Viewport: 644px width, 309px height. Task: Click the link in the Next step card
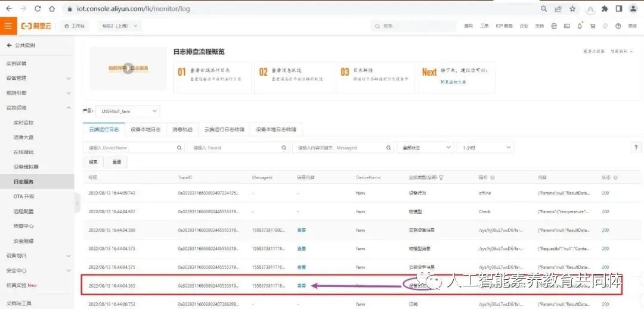453,82
